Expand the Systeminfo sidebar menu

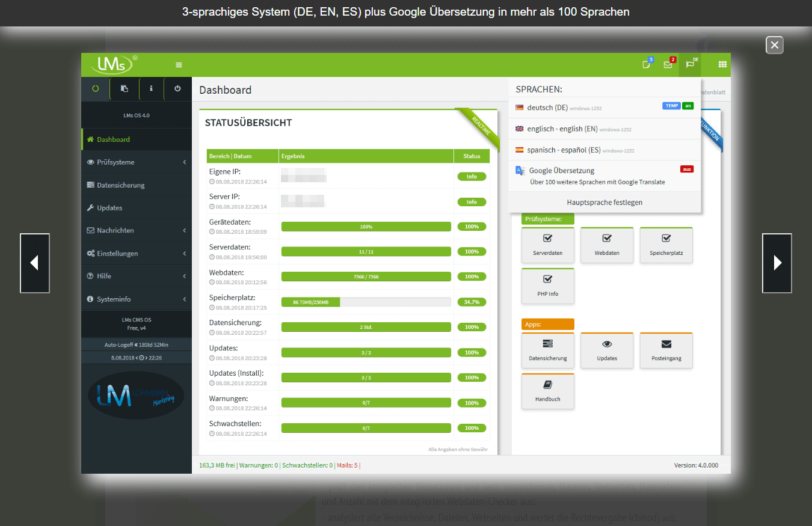137,299
